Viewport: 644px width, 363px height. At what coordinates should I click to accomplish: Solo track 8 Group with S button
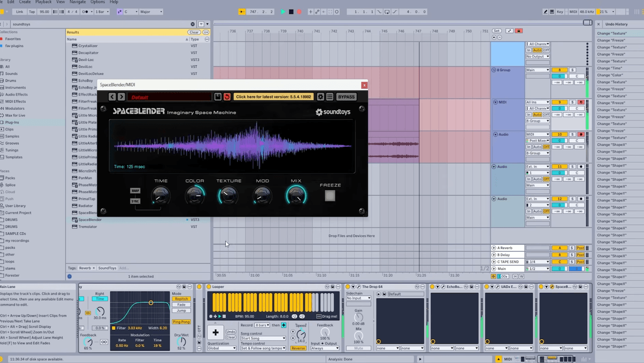573,70
